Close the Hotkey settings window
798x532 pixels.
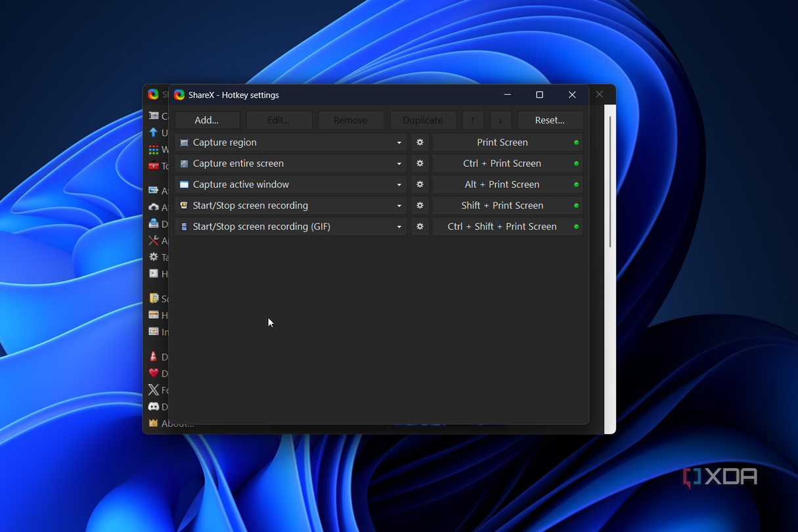[572, 95]
